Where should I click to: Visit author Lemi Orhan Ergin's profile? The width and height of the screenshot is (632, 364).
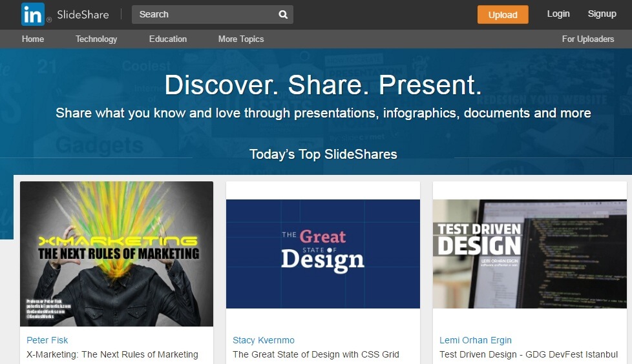[475, 340]
